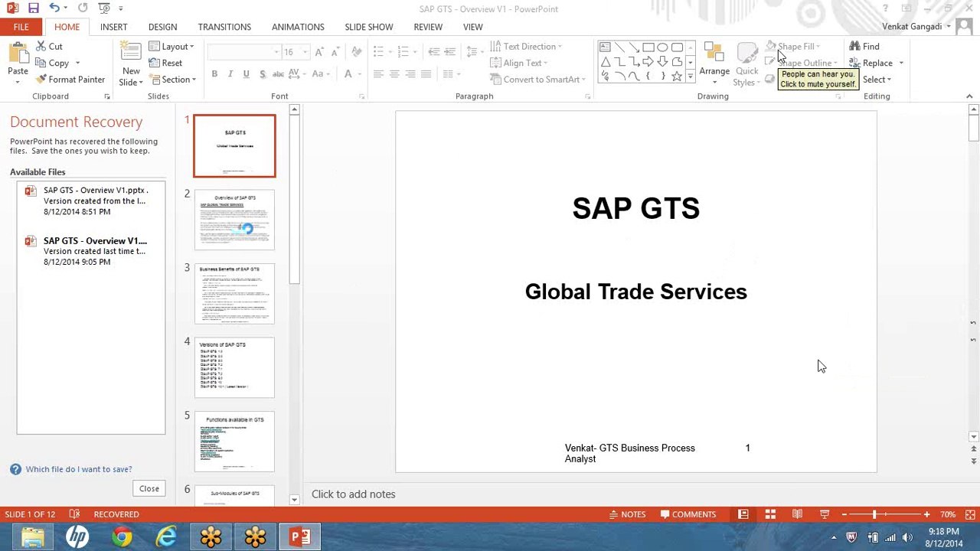Image resolution: width=980 pixels, height=551 pixels.
Task: Select slide 4 thumbnail 'Versions of SAP GTS'
Action: 234,368
